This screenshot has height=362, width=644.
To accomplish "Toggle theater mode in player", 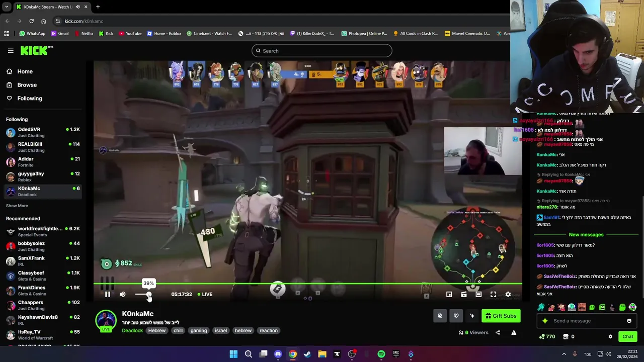I will click(x=478, y=295).
